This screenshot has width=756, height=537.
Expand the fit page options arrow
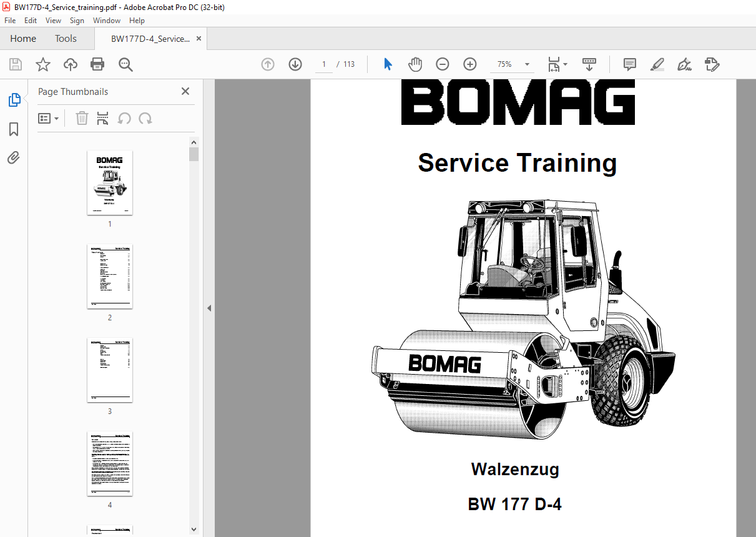click(x=566, y=64)
